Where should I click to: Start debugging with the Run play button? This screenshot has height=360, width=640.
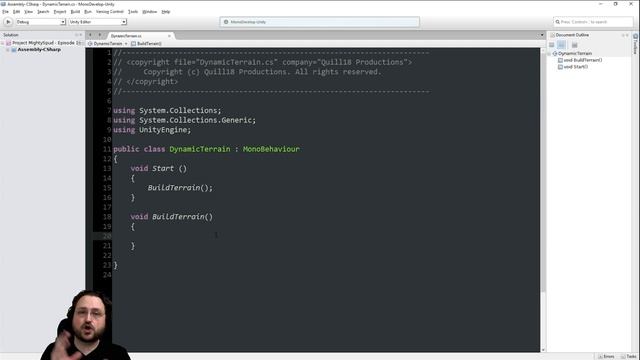coord(8,22)
